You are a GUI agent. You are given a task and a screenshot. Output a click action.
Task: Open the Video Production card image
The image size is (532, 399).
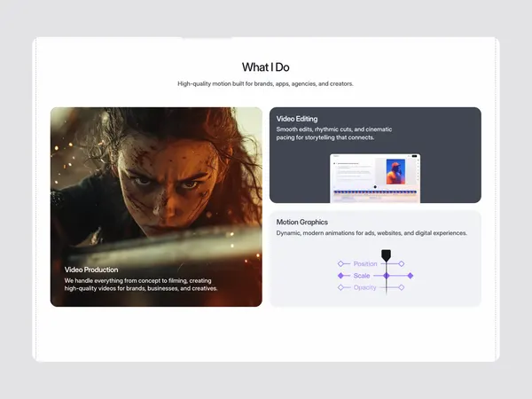156,207
